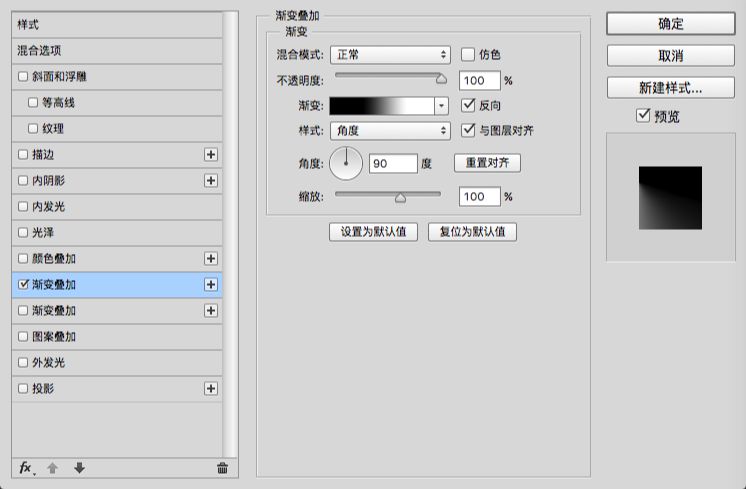The width and height of the screenshot is (746, 489).
Task: Uncheck the 反向 reverse checkbox
Action: click(468, 105)
